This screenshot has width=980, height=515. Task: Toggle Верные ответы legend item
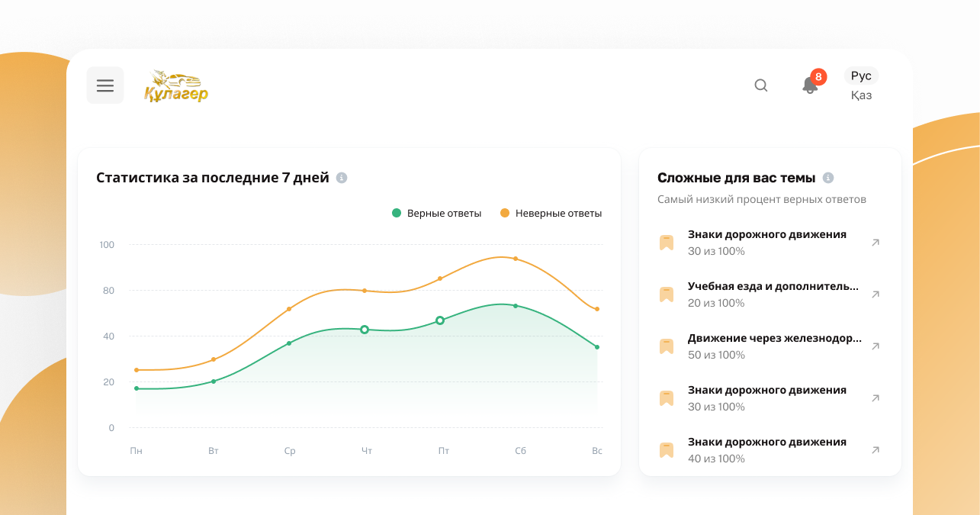point(436,214)
